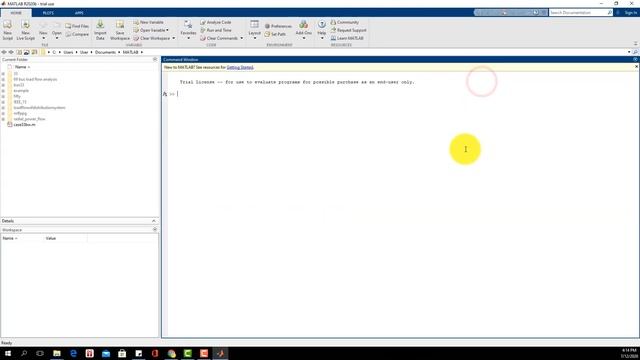
Task: Expand the Clear Commands dropdown
Action: tap(242, 38)
